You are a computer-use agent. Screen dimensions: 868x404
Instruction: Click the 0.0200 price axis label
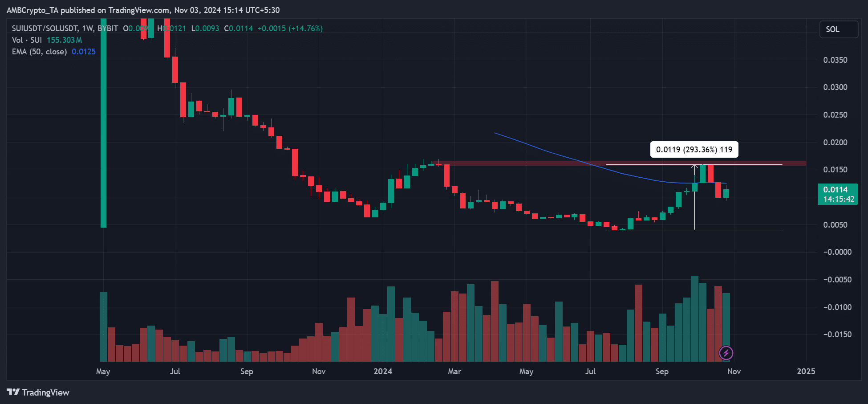[x=835, y=143]
